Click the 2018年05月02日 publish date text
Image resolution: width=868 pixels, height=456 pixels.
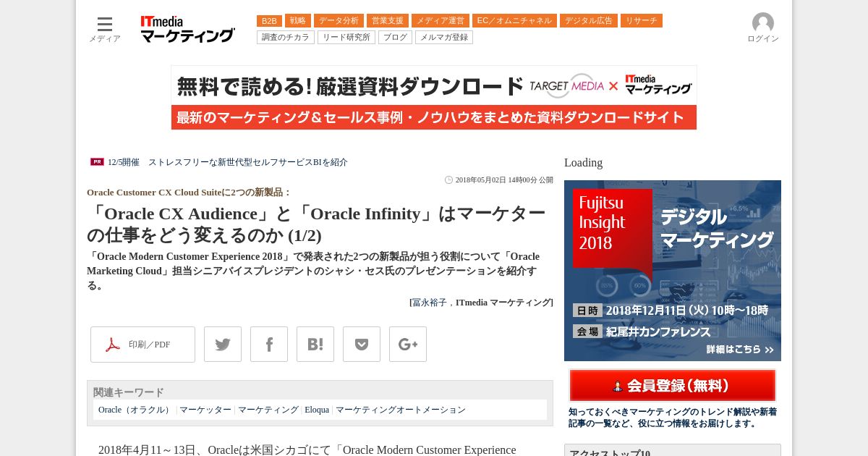pyautogui.click(x=504, y=180)
